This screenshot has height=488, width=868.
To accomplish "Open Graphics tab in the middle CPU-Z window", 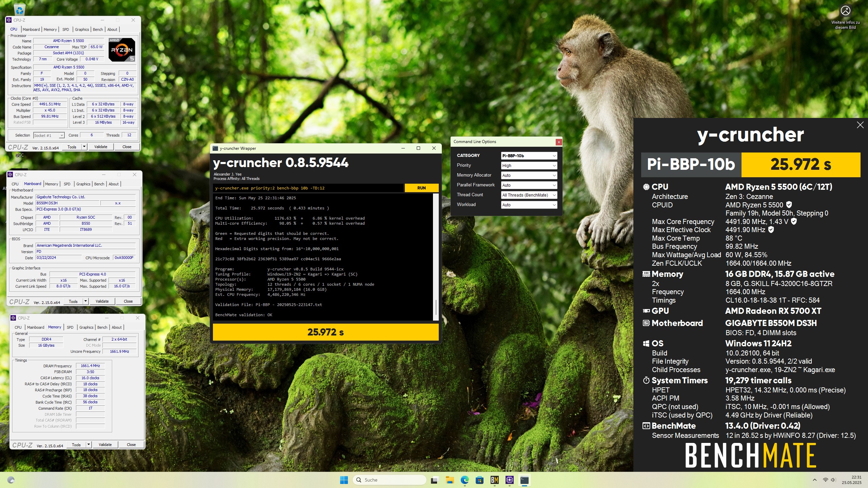I will pos(83,184).
